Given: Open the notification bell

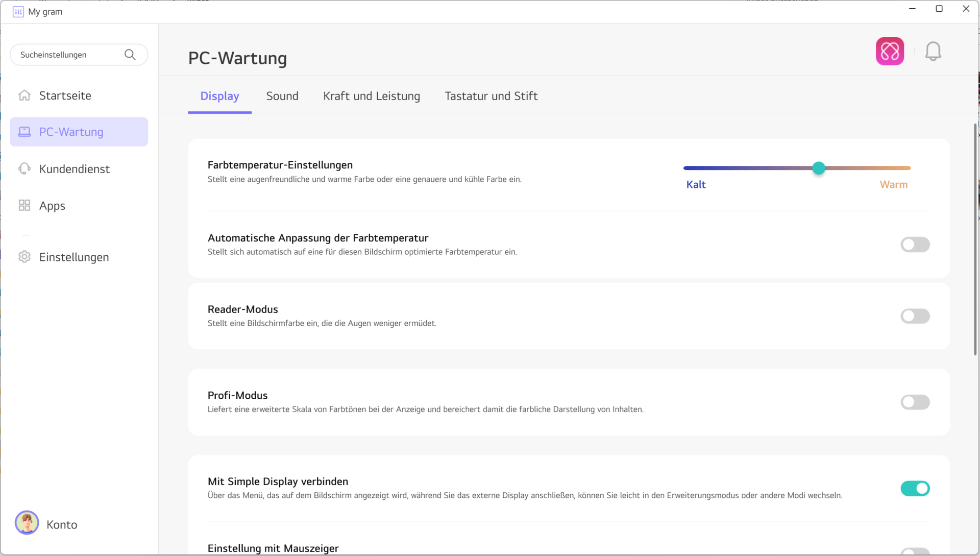Looking at the screenshot, I should pos(933,51).
